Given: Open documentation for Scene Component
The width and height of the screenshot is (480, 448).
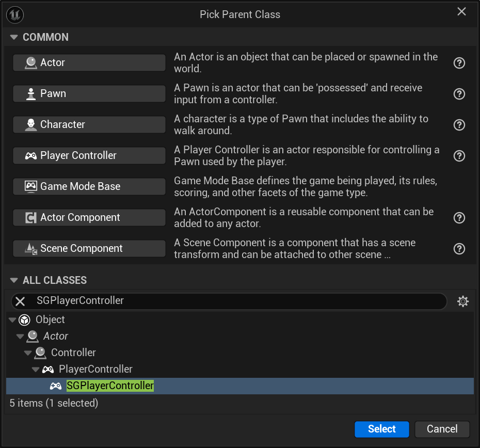Looking at the screenshot, I should [459, 248].
